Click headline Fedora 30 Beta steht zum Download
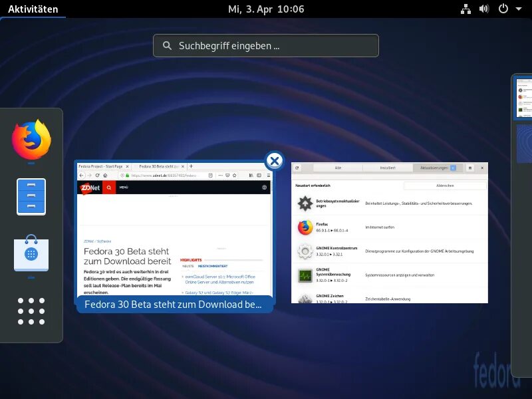Screen dimensions: 532x399 pyautogui.click(x=127, y=256)
